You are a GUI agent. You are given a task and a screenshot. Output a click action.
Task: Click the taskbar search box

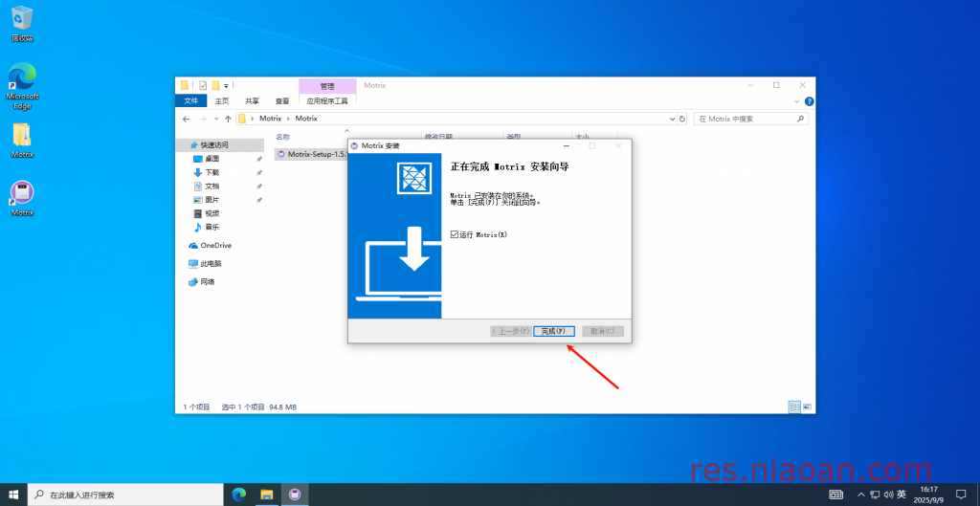[x=125, y=495]
